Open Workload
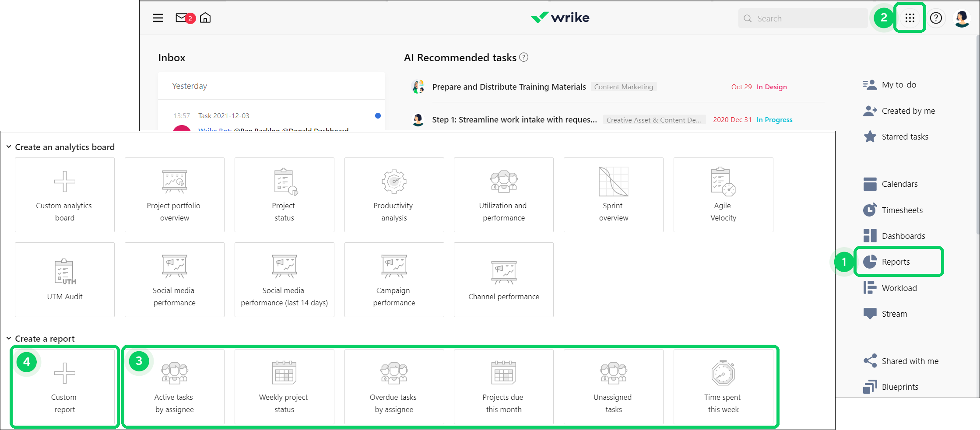Image resolution: width=980 pixels, height=430 pixels. point(890,288)
